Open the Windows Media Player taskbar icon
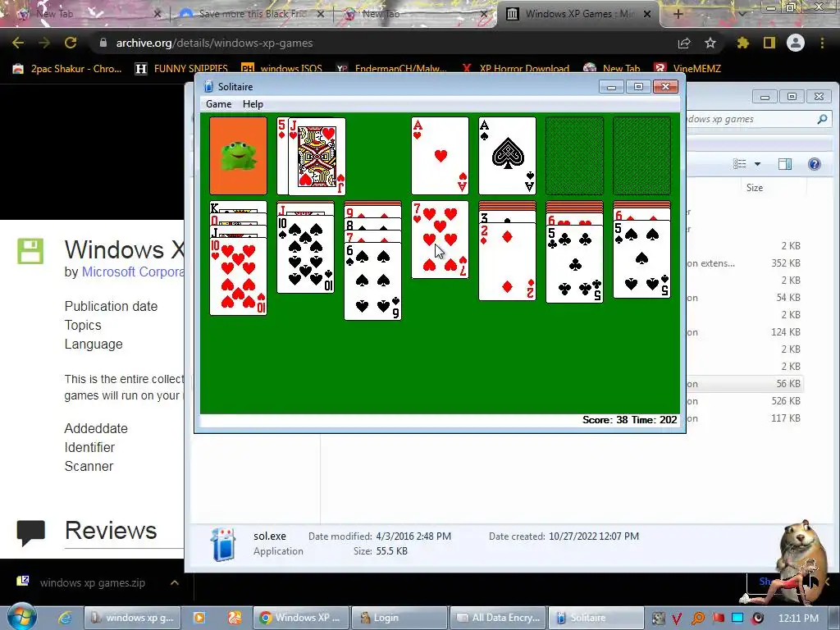This screenshot has height=630, width=840. (x=199, y=618)
